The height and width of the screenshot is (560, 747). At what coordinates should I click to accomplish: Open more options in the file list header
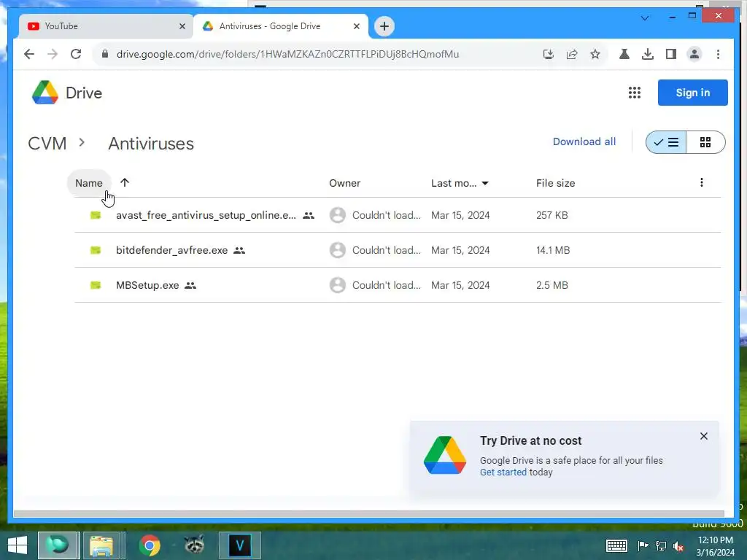(701, 182)
